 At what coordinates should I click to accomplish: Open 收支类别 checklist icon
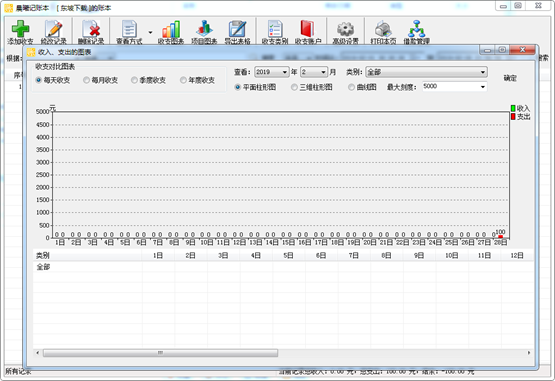pos(275,29)
